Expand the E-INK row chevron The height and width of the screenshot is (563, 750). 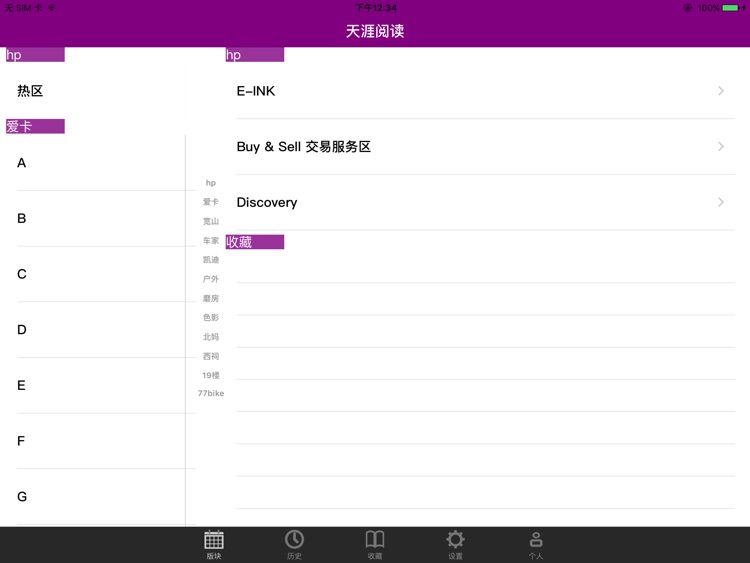click(x=721, y=91)
